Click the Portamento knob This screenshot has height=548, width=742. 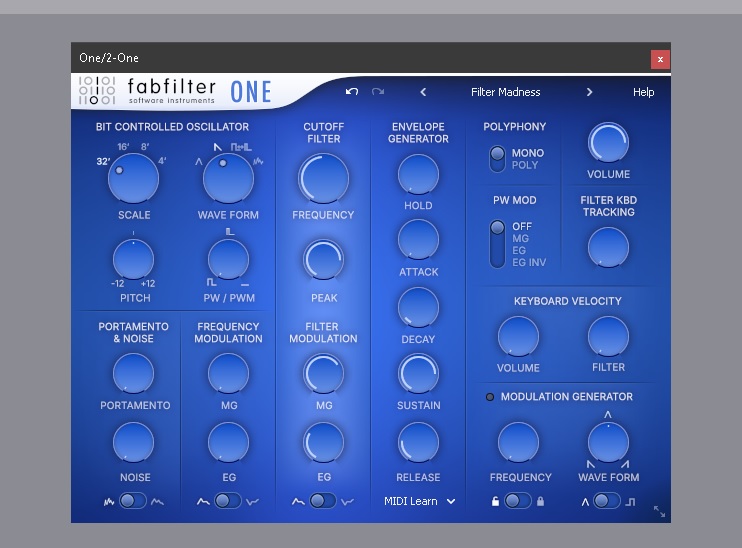coord(133,373)
